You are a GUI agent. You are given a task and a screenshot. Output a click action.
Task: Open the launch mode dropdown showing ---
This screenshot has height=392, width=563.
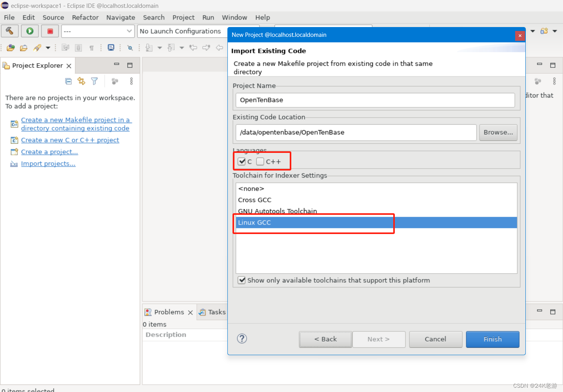[x=98, y=31]
